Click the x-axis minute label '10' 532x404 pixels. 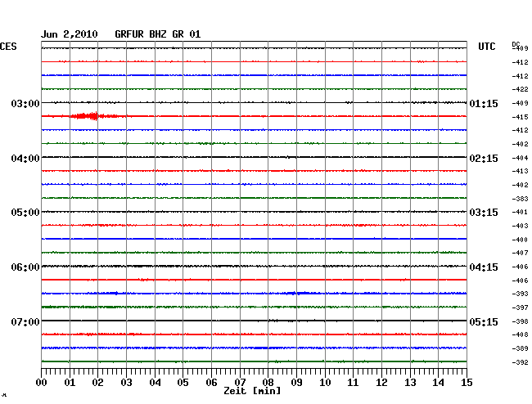tap(325, 383)
